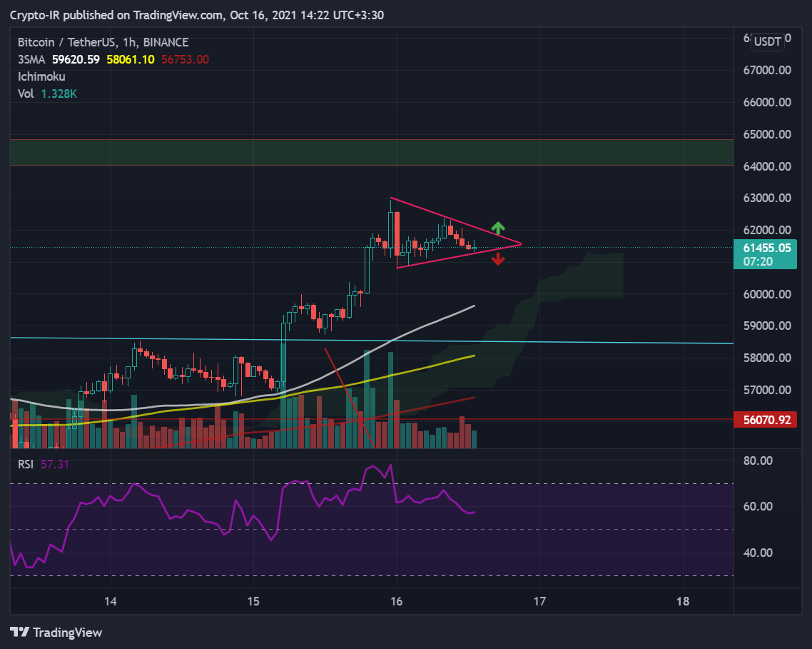The width and height of the screenshot is (812, 649).
Task: Click date label 15 on time axis
Action: coord(253,601)
